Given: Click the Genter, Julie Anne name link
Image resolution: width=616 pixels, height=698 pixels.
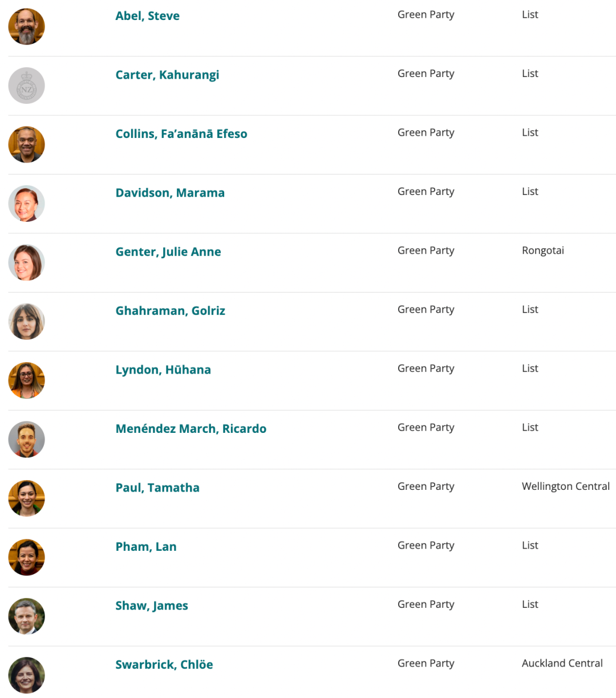Looking at the screenshot, I should pos(168,252).
